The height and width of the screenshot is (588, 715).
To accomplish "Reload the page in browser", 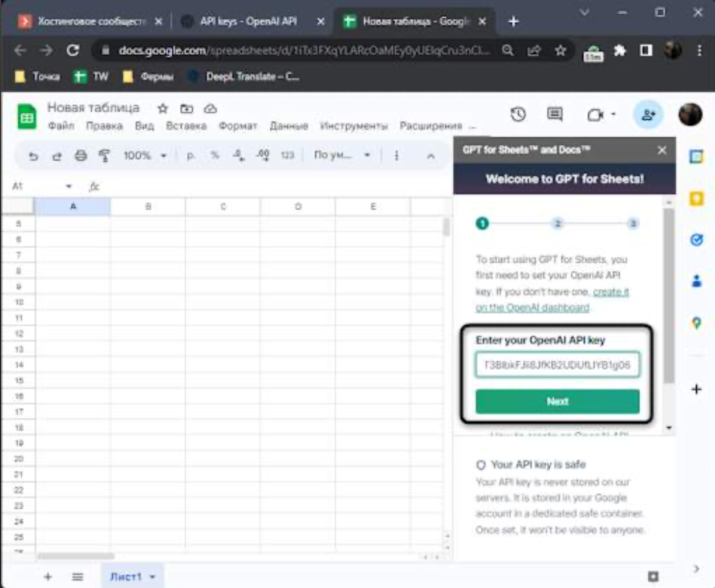I will tap(73, 51).
